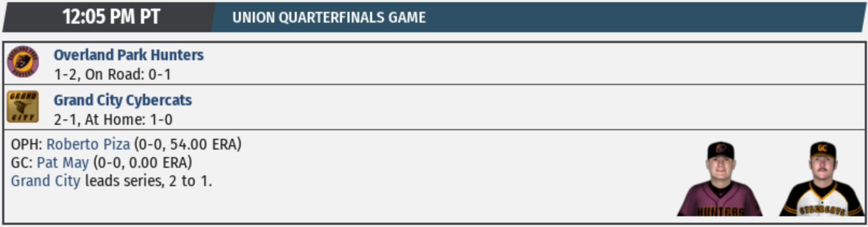Click the GC cap on the Cybercats pitcher
868x227 pixels.
click(822, 148)
